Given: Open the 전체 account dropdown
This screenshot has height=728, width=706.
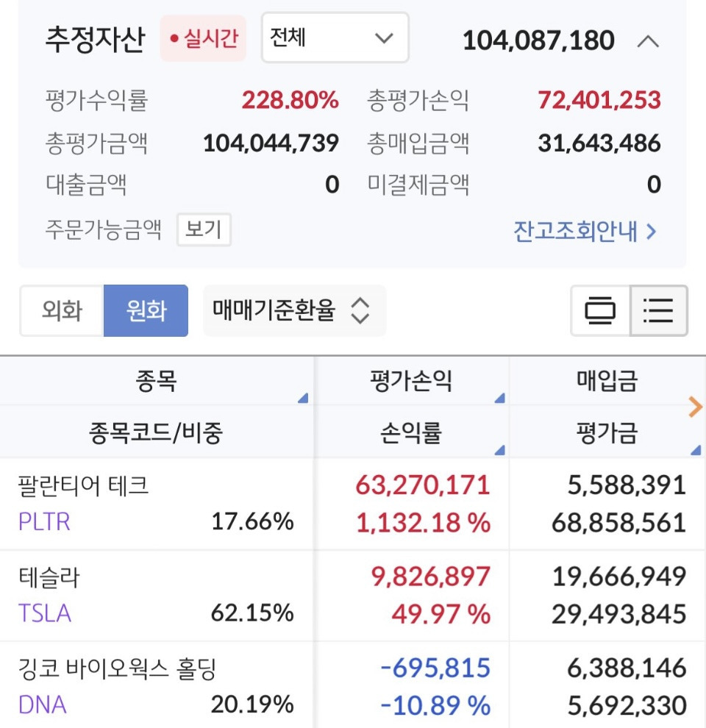Looking at the screenshot, I should [334, 38].
